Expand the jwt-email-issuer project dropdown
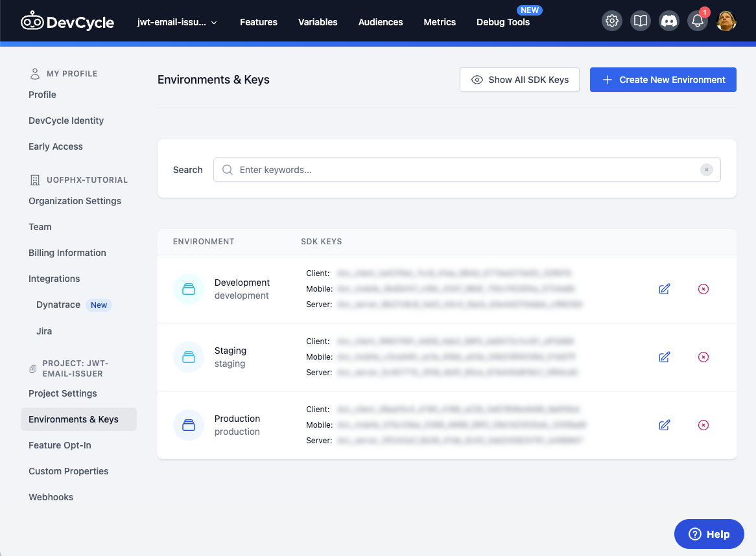This screenshot has width=756, height=556. click(x=177, y=22)
